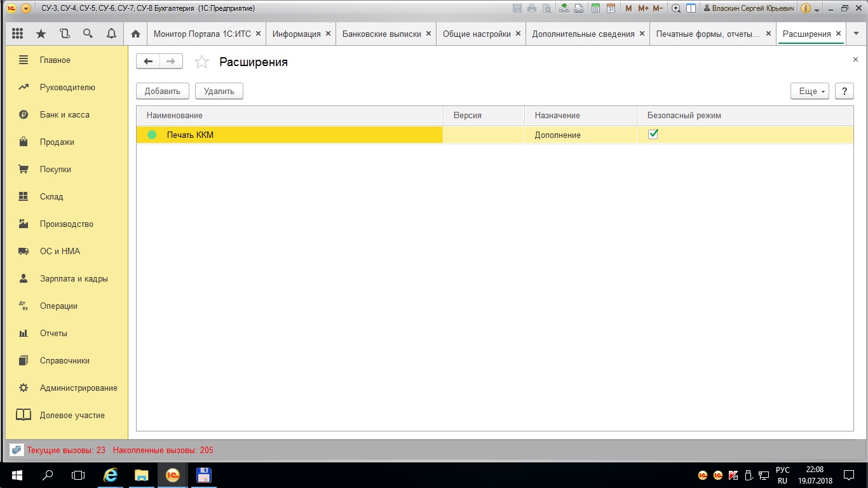Navigate forward with right arrow button

[171, 62]
